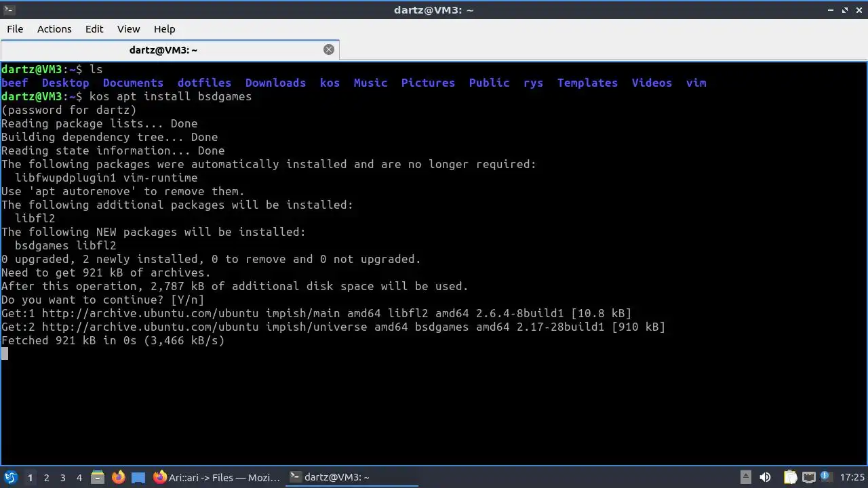Screen dimensions: 868x488
Task: Open the update notifier tray icon
Action: pos(826,477)
